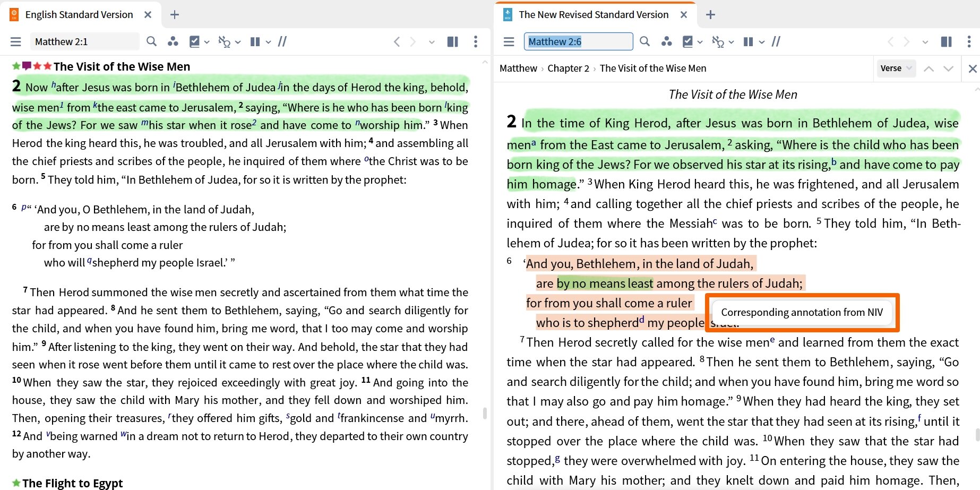
Task: Expand ESV interlinear options dropdown arrow
Action: tap(238, 42)
